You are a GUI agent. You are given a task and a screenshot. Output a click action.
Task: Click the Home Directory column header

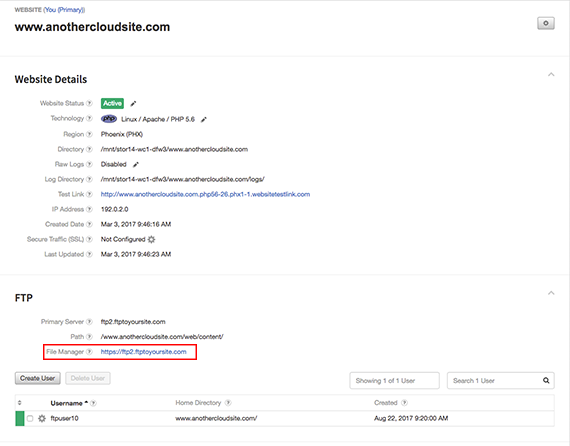click(198, 403)
